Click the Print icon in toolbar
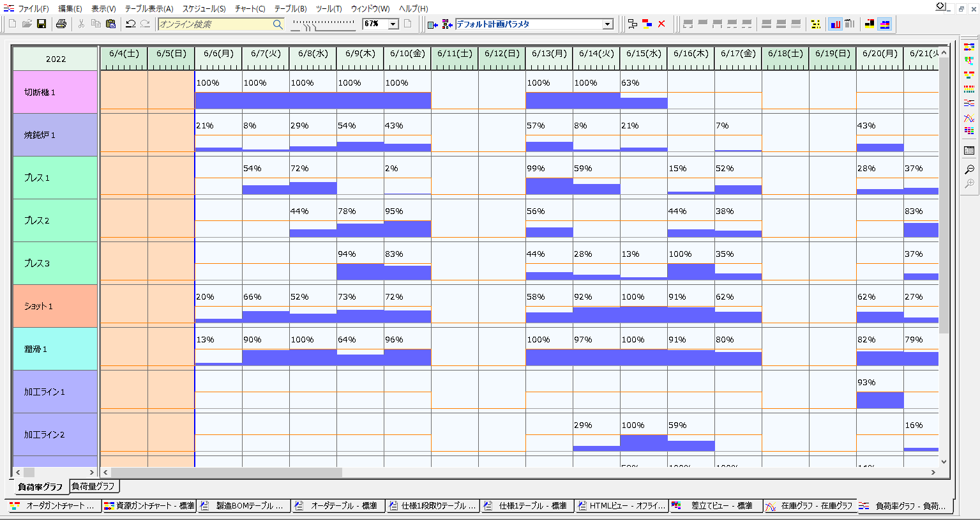 (x=61, y=24)
